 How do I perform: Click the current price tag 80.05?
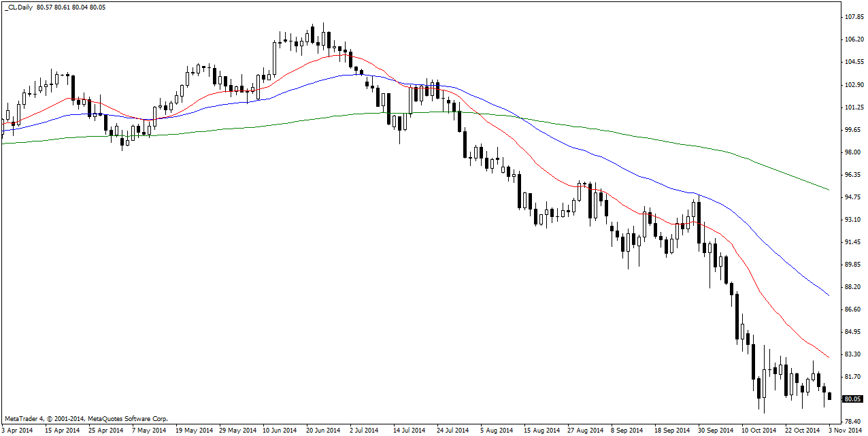[853, 399]
